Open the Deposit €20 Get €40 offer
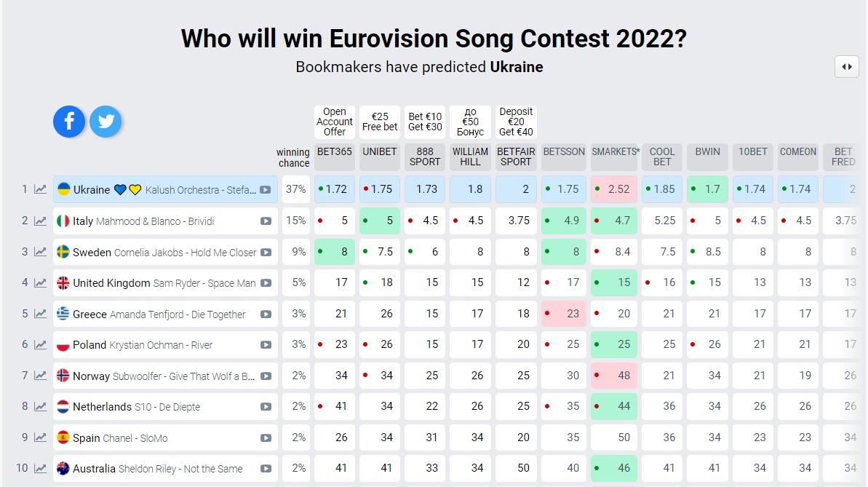The width and height of the screenshot is (868, 487). [516, 122]
